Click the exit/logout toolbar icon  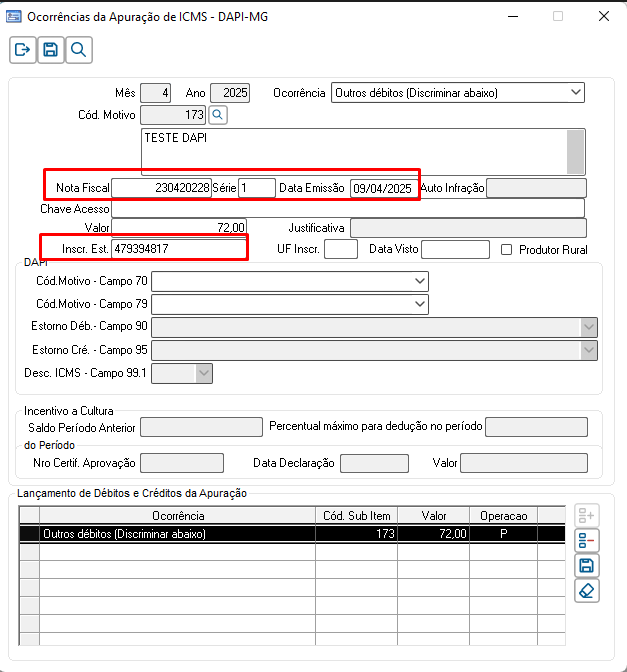click(x=23, y=50)
